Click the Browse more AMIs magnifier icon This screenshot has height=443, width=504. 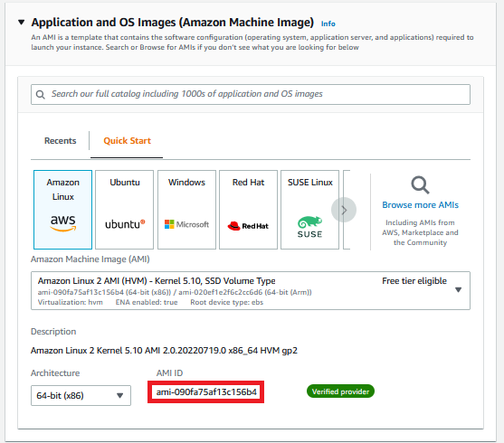tap(420, 185)
